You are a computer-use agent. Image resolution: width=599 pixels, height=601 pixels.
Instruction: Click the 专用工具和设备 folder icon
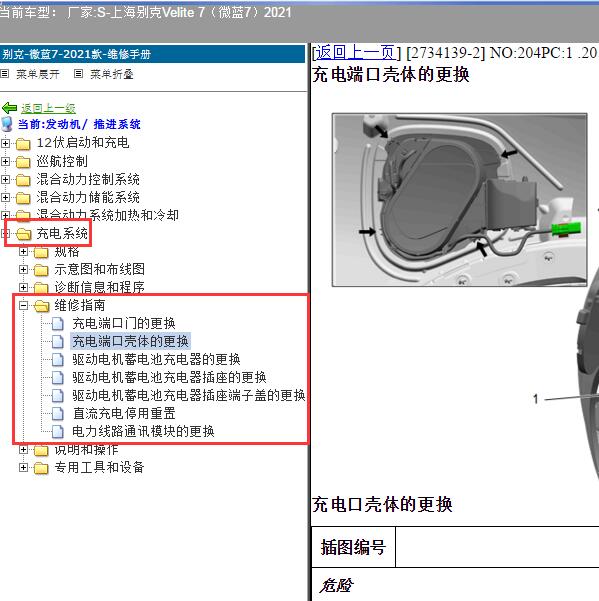pyautogui.click(x=41, y=468)
